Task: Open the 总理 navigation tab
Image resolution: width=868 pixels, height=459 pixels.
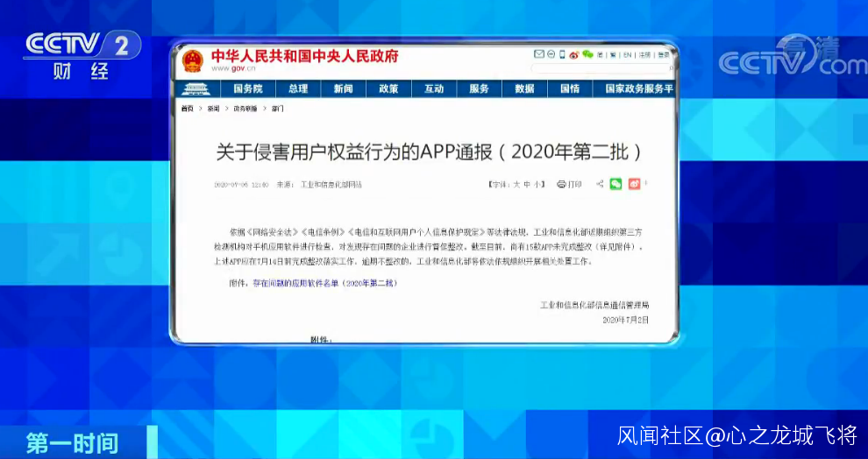Action: [298, 89]
